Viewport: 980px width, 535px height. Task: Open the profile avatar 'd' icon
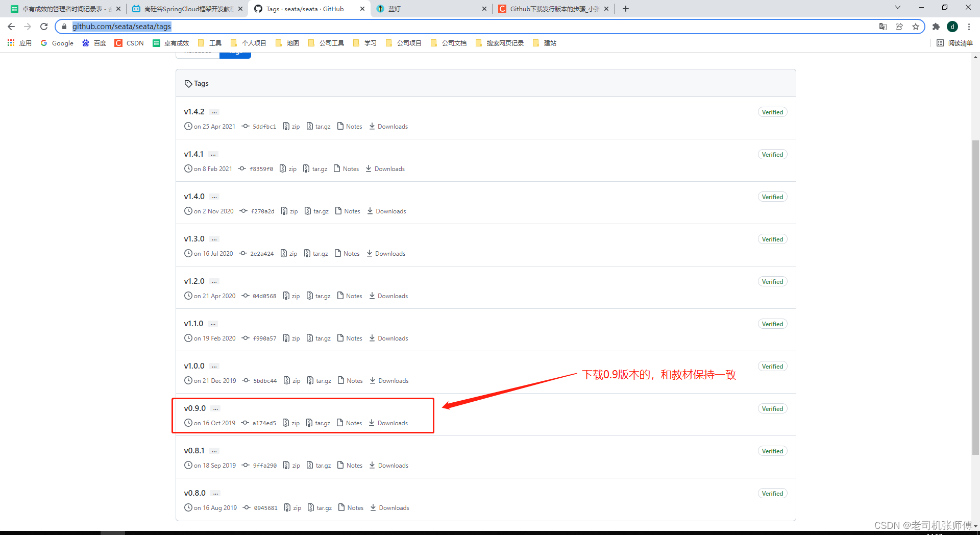[x=952, y=27]
